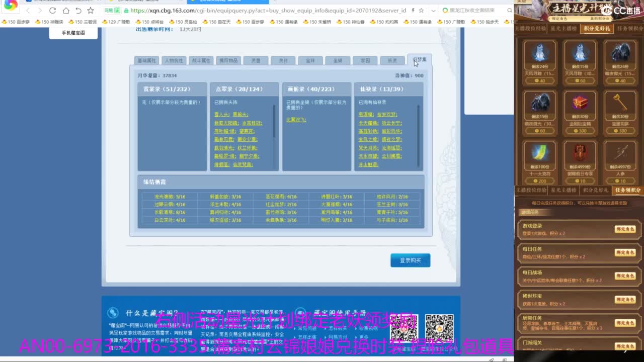The width and height of the screenshot is (644, 362).
Task: Click the browser forward arrow
Action: [40, 11]
